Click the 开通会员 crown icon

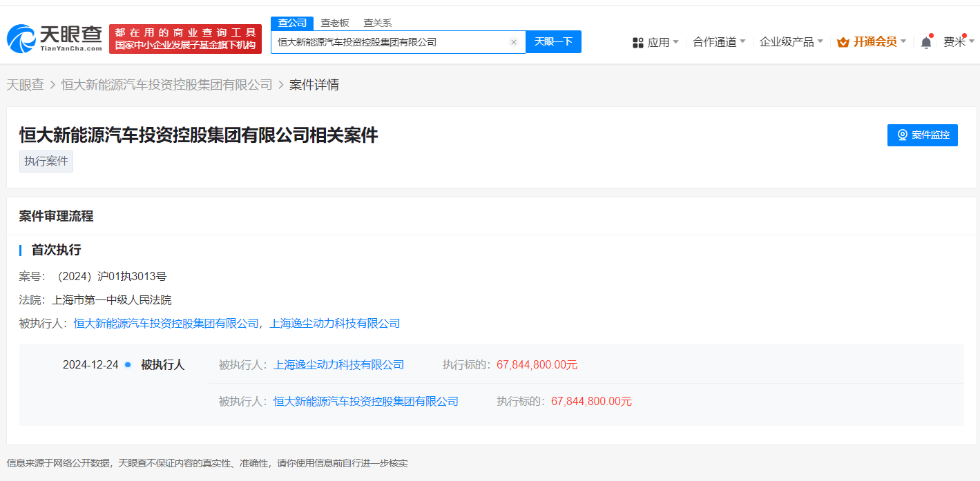tap(843, 42)
